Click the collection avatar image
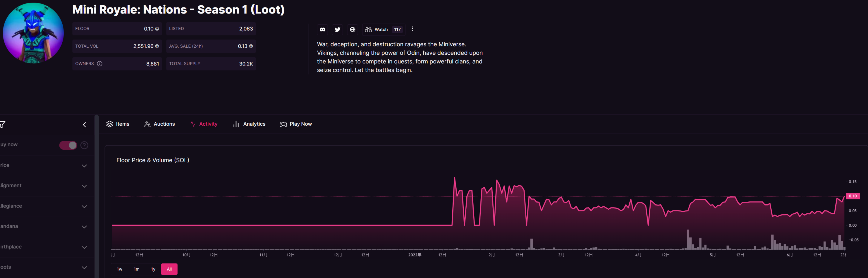Screen dimensions: 868x278 pyautogui.click(x=33, y=33)
